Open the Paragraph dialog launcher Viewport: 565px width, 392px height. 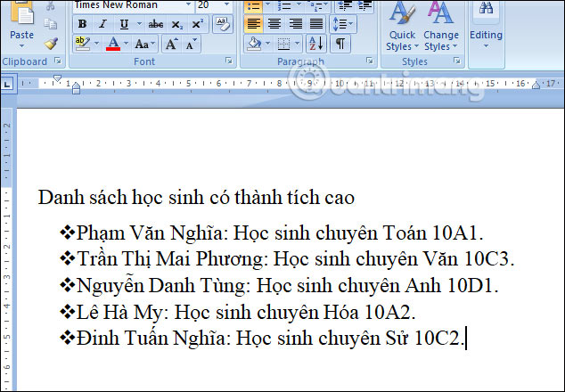[369, 61]
